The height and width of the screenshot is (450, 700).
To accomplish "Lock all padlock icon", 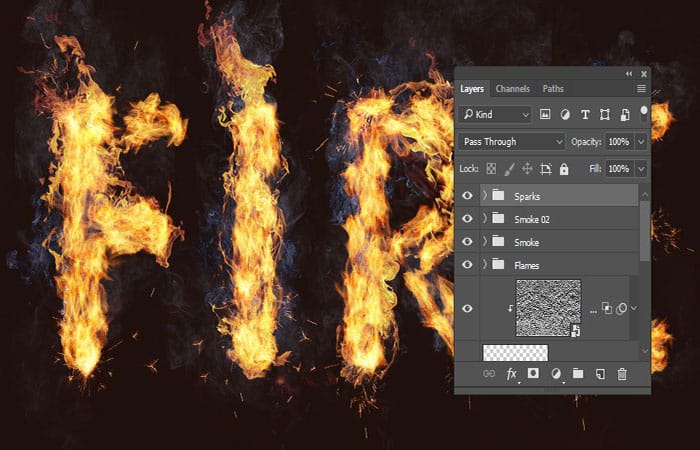I will tap(564, 169).
